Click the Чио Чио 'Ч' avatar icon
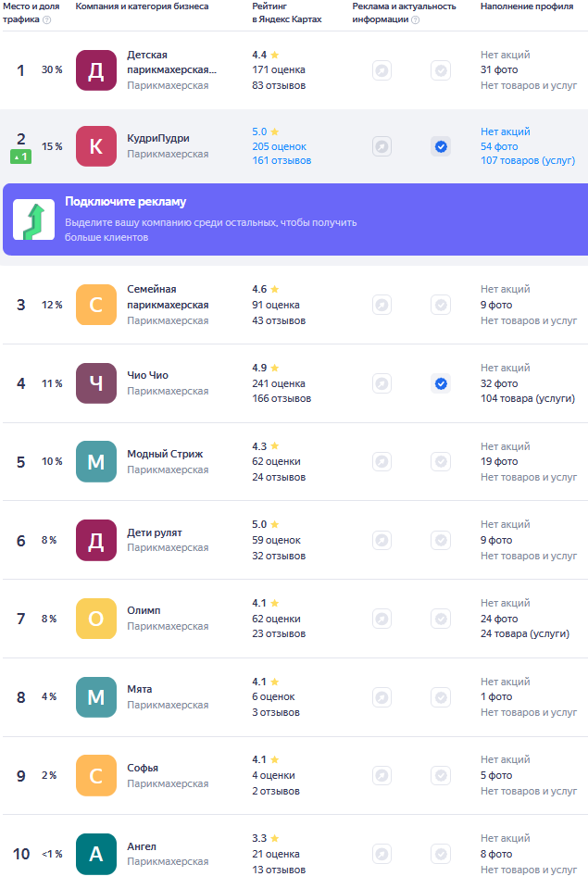Screen dimensions: 588x889 coord(95,383)
